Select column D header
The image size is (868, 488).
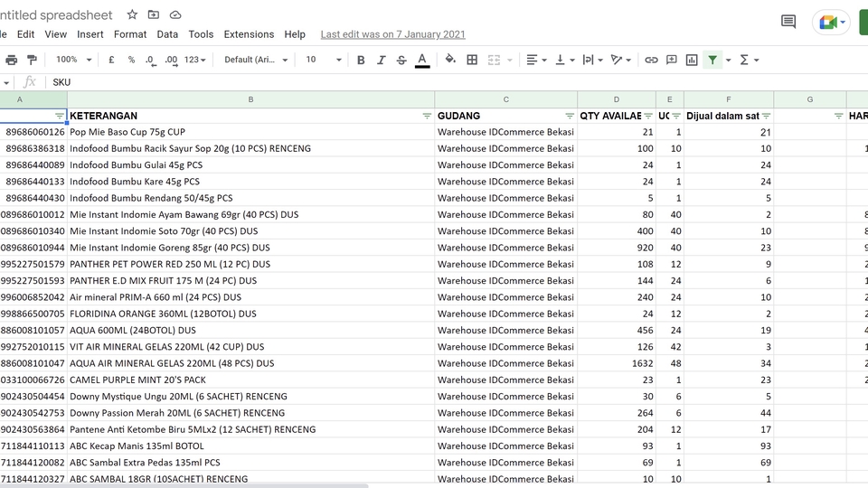(x=617, y=99)
